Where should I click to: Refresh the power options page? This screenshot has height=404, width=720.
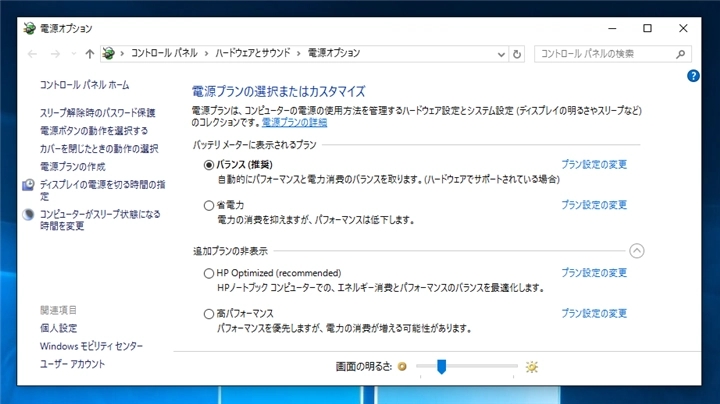point(517,54)
